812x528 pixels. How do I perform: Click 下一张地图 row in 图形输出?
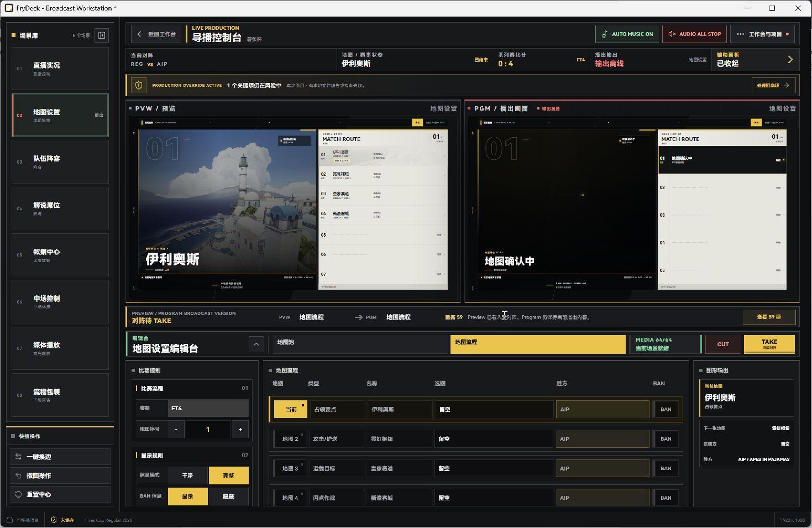pyautogui.click(x=746, y=428)
